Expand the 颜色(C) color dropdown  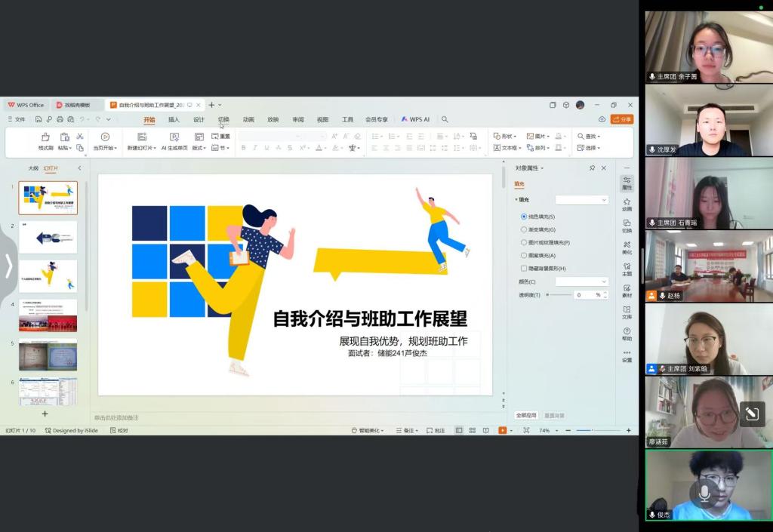581,281
